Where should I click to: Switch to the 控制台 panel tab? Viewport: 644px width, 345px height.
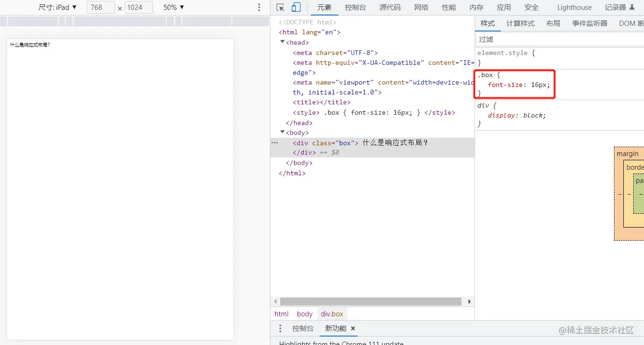pos(355,7)
